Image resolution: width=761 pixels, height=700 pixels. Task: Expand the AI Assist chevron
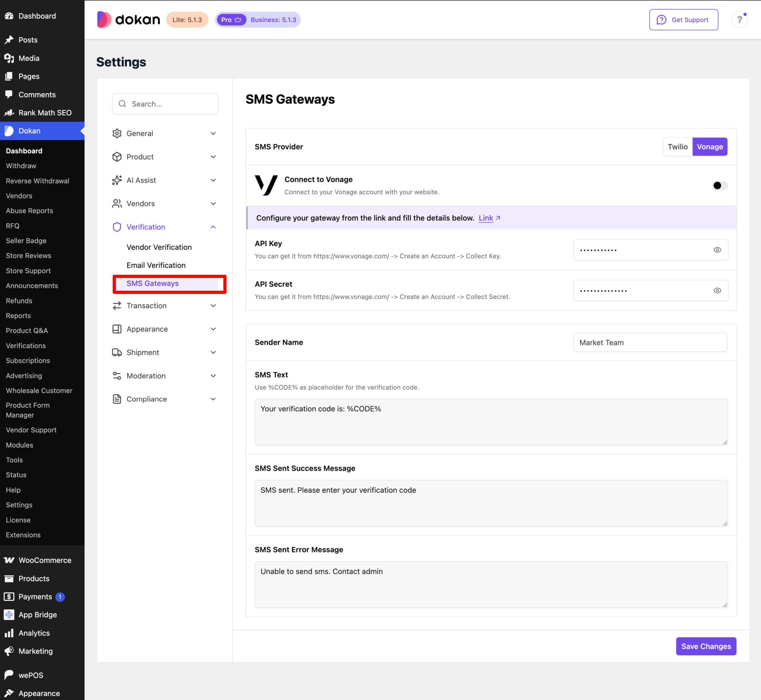coord(213,180)
